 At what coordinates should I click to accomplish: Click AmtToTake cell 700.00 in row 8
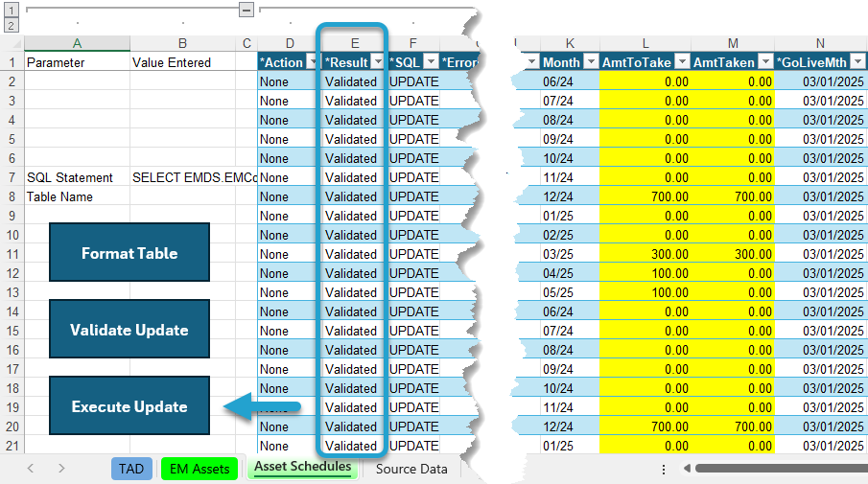click(x=645, y=196)
